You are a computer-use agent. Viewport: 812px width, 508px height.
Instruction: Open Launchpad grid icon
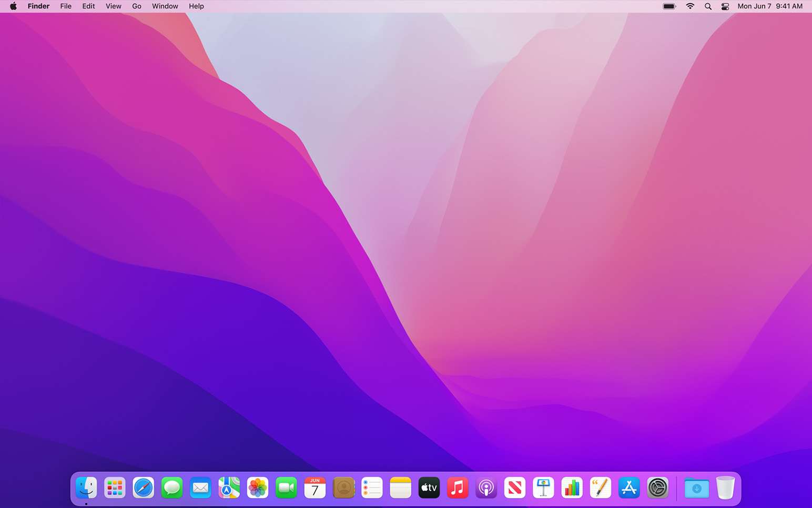[x=115, y=488]
